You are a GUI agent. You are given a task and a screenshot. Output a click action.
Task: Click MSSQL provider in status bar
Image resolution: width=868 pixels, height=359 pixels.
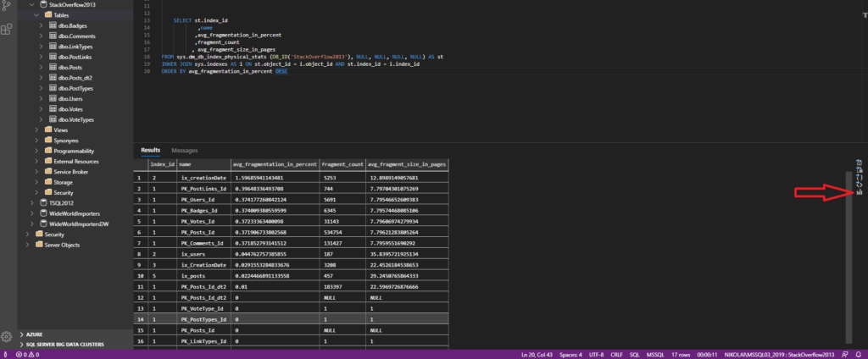click(x=656, y=354)
